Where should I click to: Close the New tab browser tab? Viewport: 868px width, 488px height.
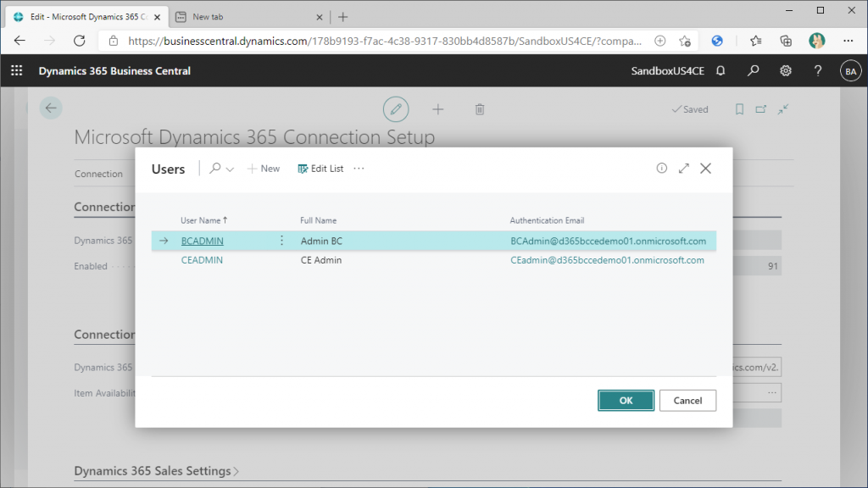[320, 17]
